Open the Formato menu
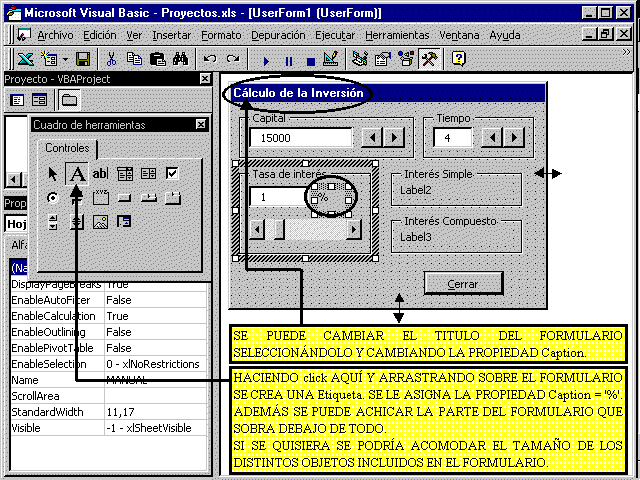Screen dimensions: 640x480 221,36
